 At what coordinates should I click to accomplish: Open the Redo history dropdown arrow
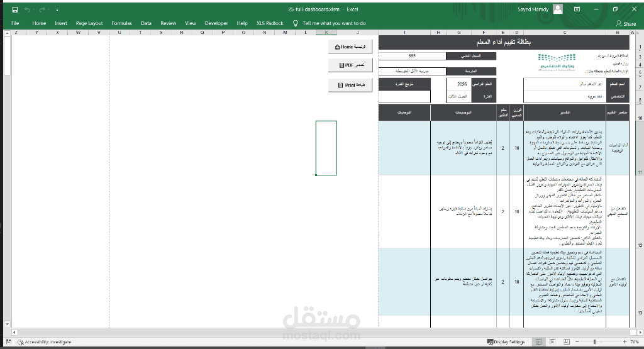click(48, 9)
